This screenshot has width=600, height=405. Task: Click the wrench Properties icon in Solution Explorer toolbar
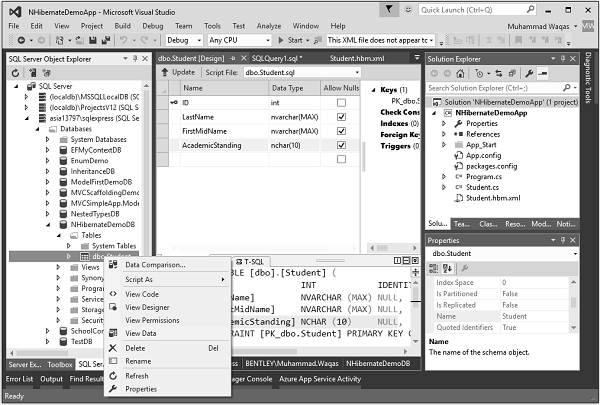529,73
